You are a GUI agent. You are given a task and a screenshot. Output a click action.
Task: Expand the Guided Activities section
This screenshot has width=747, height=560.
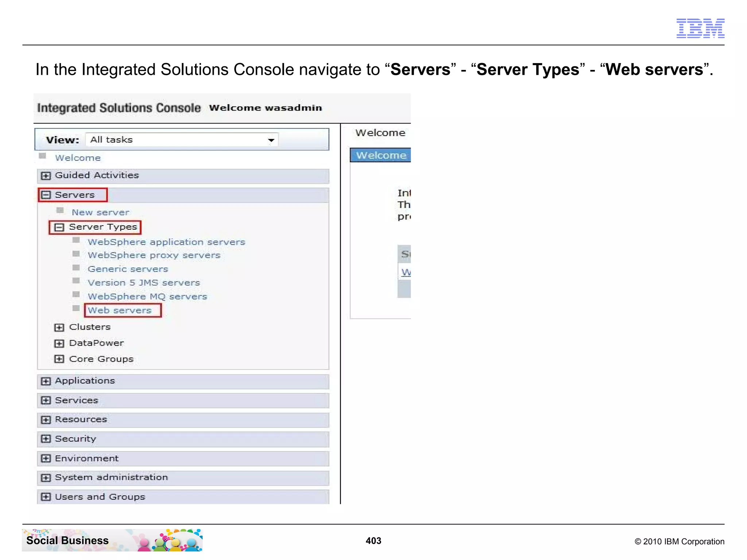46,176
